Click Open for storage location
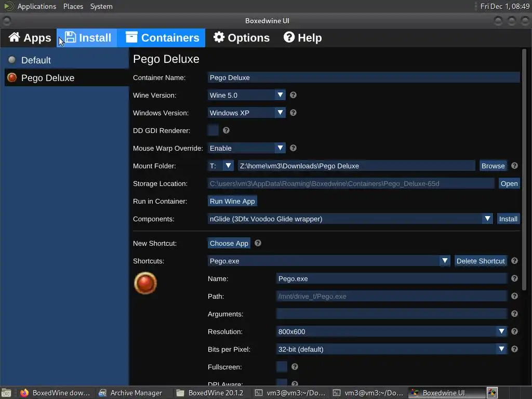 509,183
